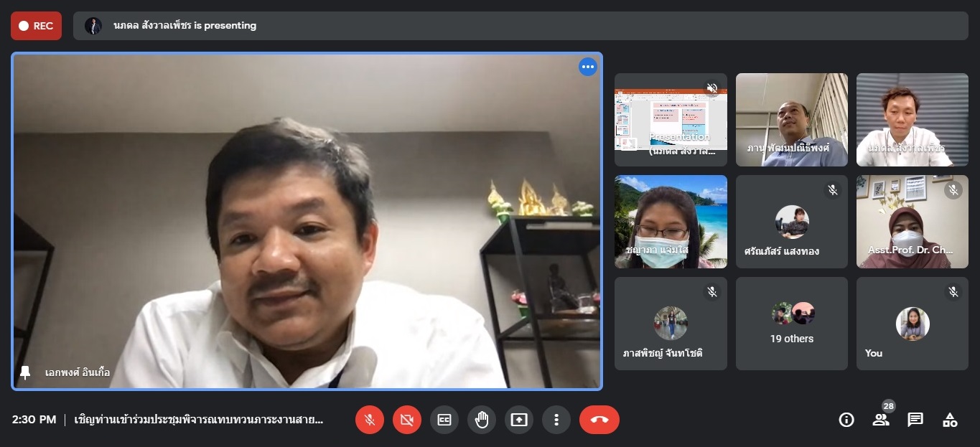The image size is (980, 447).
Task: Click the Present now screen share icon
Action: point(519,420)
